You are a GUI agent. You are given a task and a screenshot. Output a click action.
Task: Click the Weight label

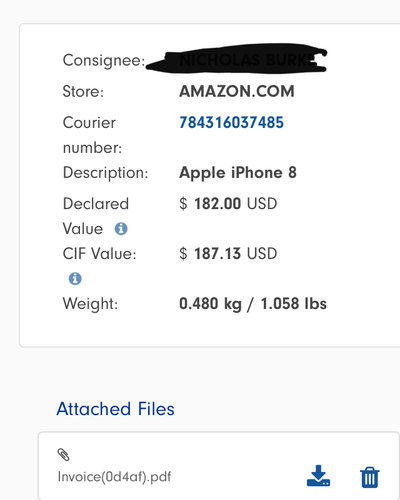(90, 304)
